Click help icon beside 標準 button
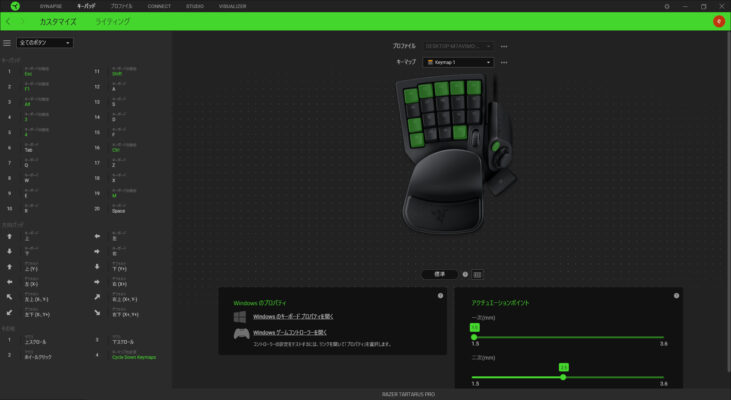The width and height of the screenshot is (731, 400). 465,275
